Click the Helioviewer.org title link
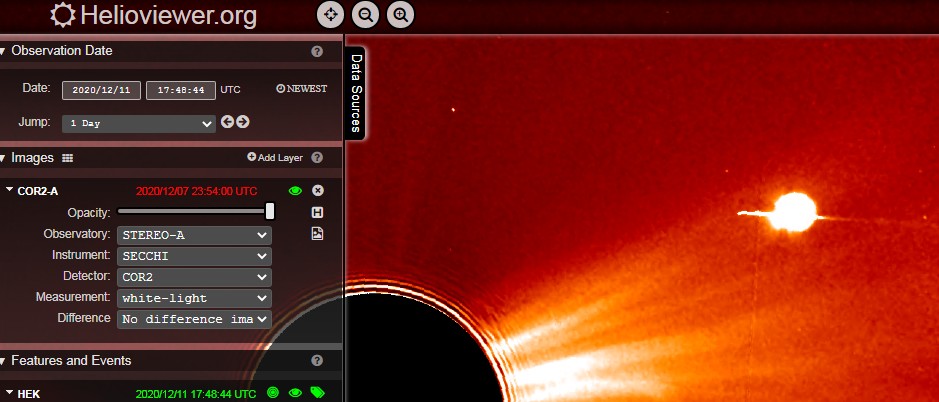This screenshot has width=939, height=402. tap(168, 16)
